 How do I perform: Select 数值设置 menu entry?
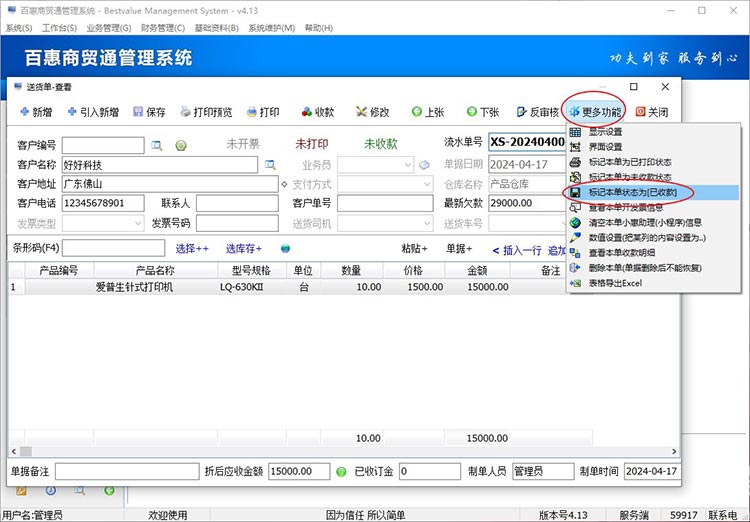point(653,237)
